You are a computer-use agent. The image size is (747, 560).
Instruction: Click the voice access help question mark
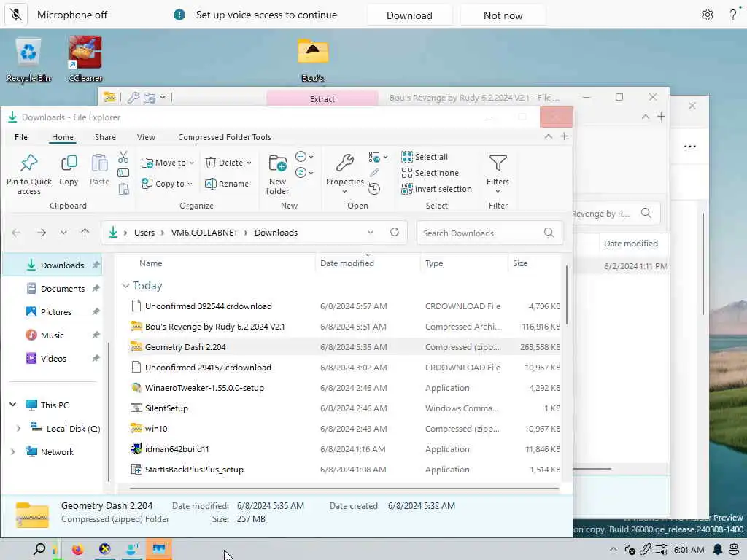click(x=733, y=15)
